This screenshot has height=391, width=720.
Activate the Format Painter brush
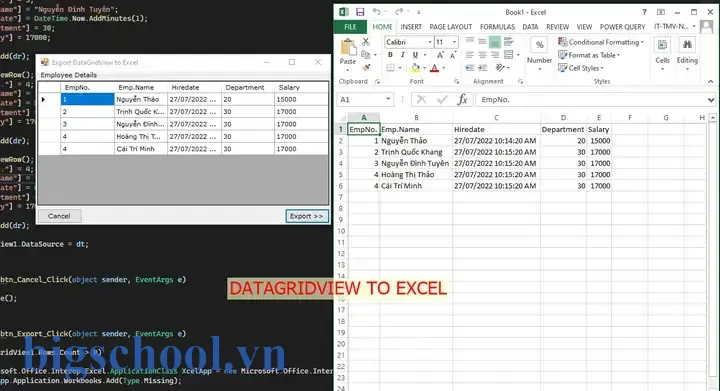point(366,67)
